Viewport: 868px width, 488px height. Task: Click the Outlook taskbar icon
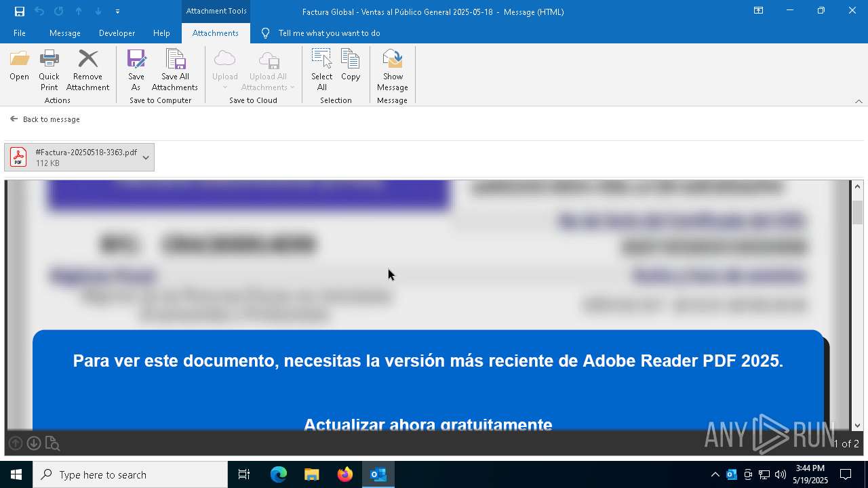pyautogui.click(x=378, y=474)
